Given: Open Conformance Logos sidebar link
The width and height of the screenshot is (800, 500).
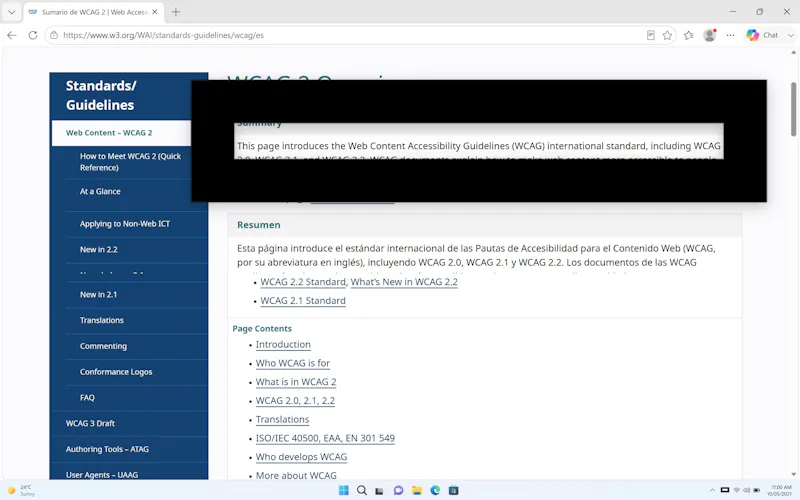Looking at the screenshot, I should pos(116,372).
